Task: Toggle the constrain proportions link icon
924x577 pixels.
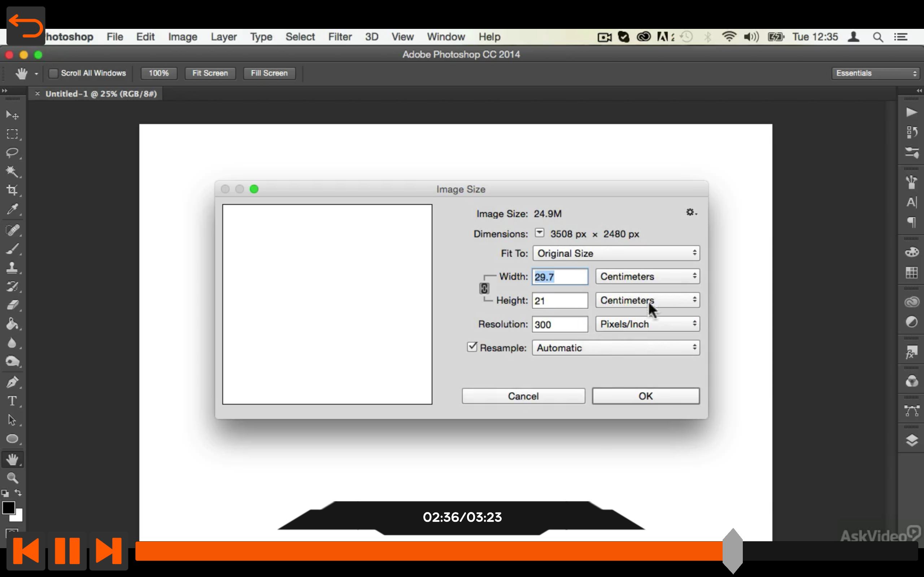Action: click(x=484, y=288)
